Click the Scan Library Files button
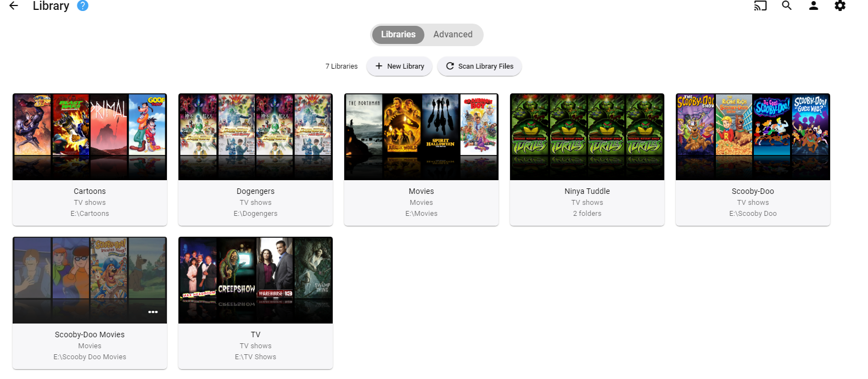 479,66
